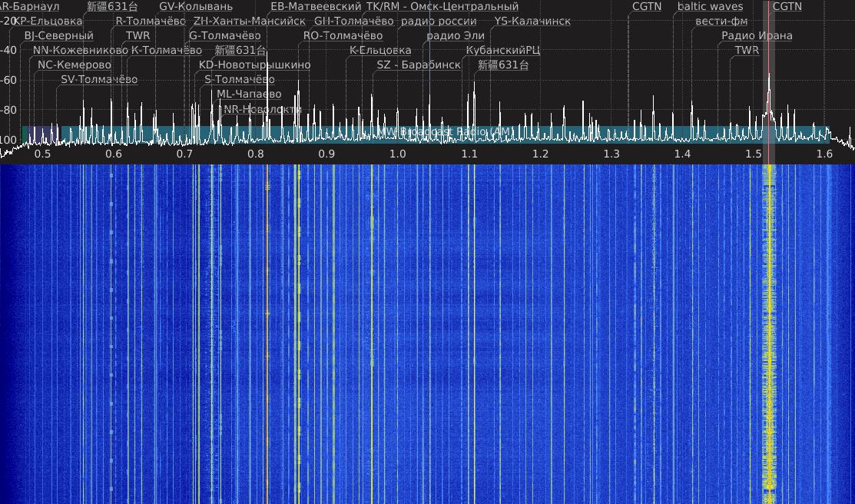This screenshot has width=855, height=504.
Task: Open the TK/RM - Омск-Центральный bookmark
Action: tap(442, 7)
